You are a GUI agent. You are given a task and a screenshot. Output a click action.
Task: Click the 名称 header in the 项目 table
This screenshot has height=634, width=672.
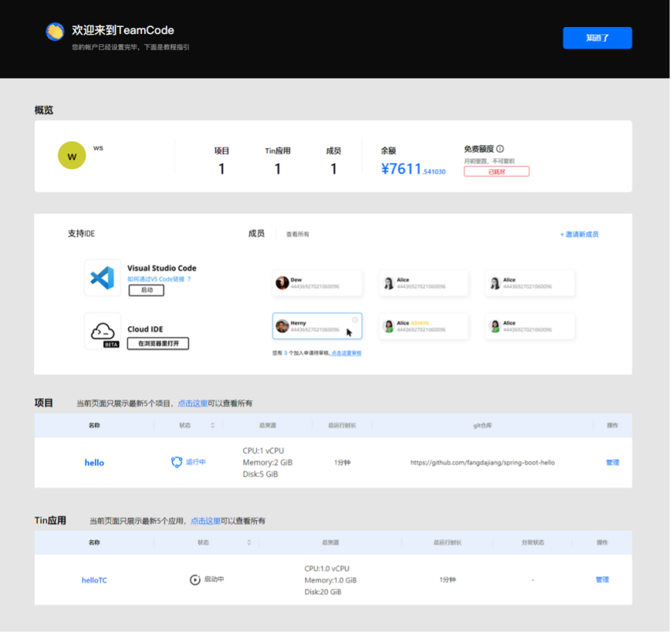pos(94,426)
